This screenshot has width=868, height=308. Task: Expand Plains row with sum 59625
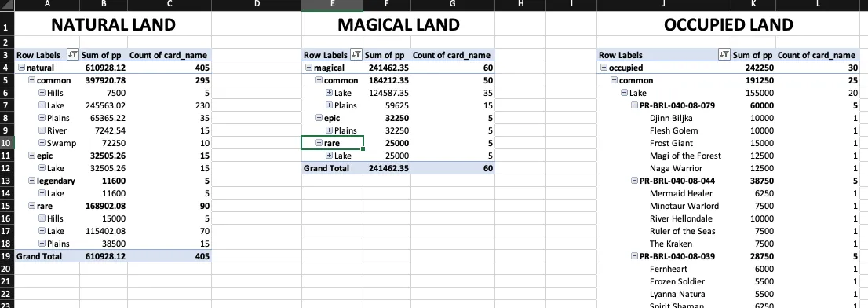(x=330, y=105)
